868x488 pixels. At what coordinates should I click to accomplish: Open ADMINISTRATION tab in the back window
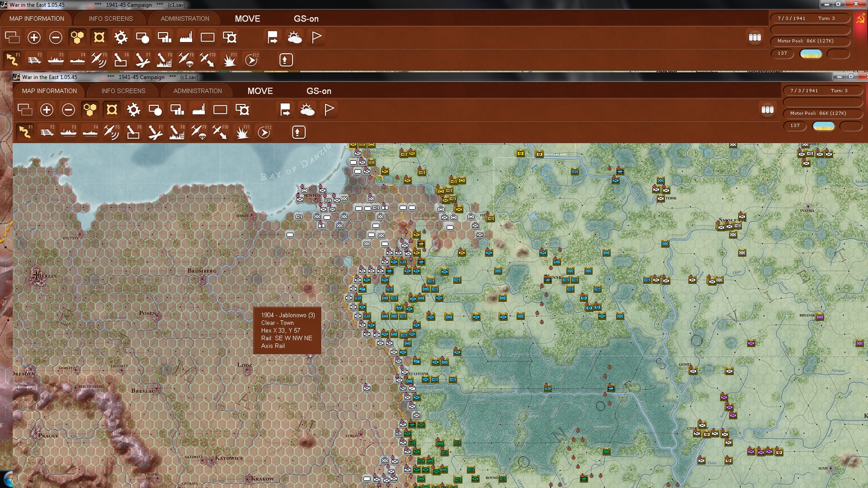tap(185, 19)
